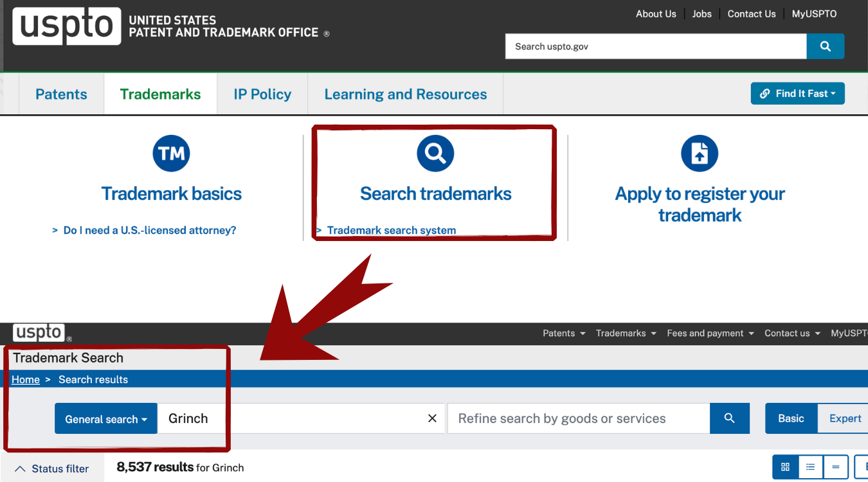Click the USPTO logo in top header
This screenshot has width=868, height=482.
[x=67, y=26]
